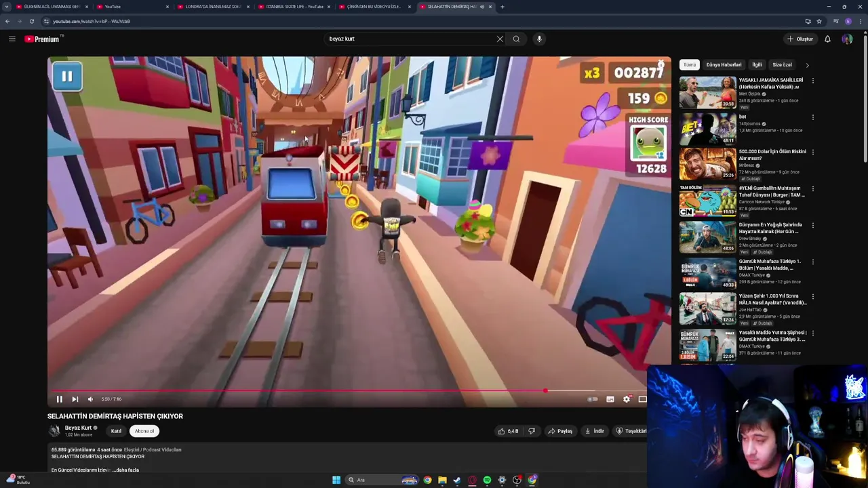Switch to the 'LONDRA'DA İNANILMAZ' browser tab

[213, 7]
